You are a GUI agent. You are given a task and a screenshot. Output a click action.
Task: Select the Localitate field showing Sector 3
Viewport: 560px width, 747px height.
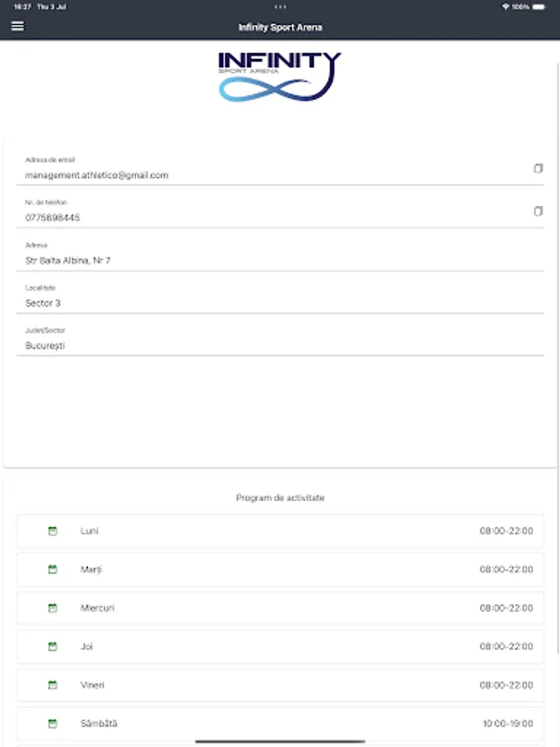tap(249, 302)
